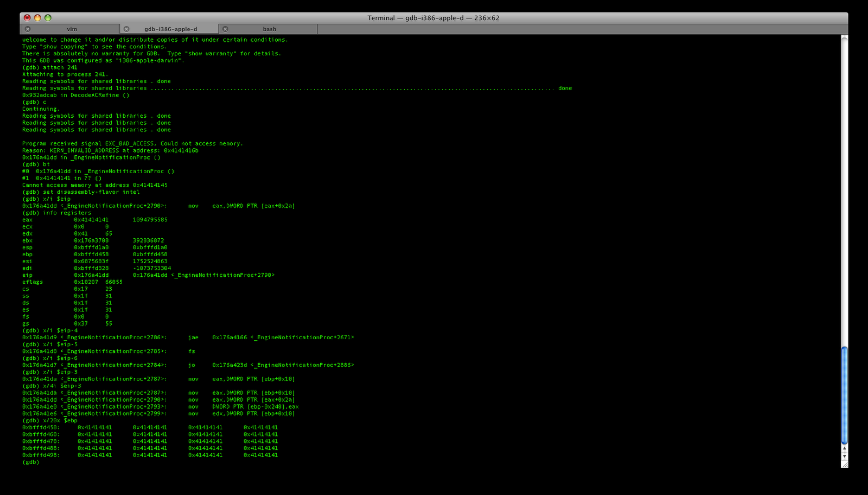Click the yellow minimize window button
Viewport: 868px width, 495px height.
tap(37, 17)
